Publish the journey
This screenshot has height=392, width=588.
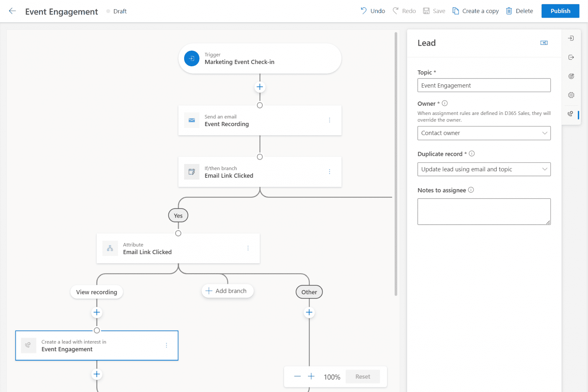560,11
